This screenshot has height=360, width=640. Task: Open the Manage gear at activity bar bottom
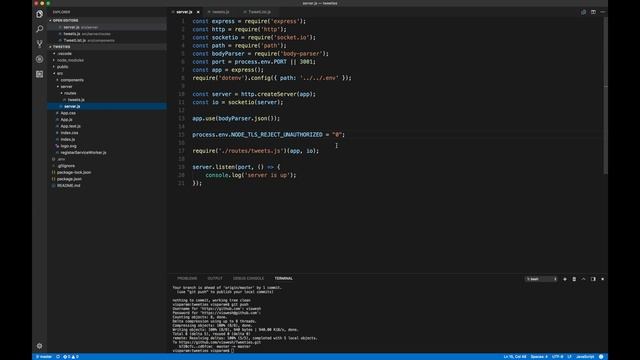(x=39, y=346)
